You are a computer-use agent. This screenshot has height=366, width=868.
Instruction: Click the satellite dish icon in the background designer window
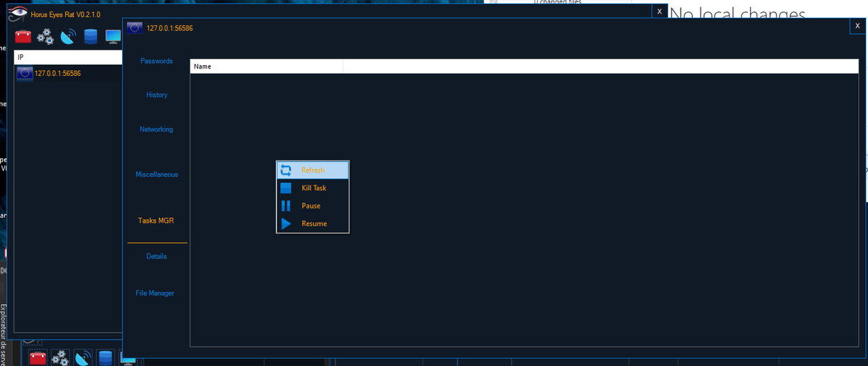(x=83, y=358)
